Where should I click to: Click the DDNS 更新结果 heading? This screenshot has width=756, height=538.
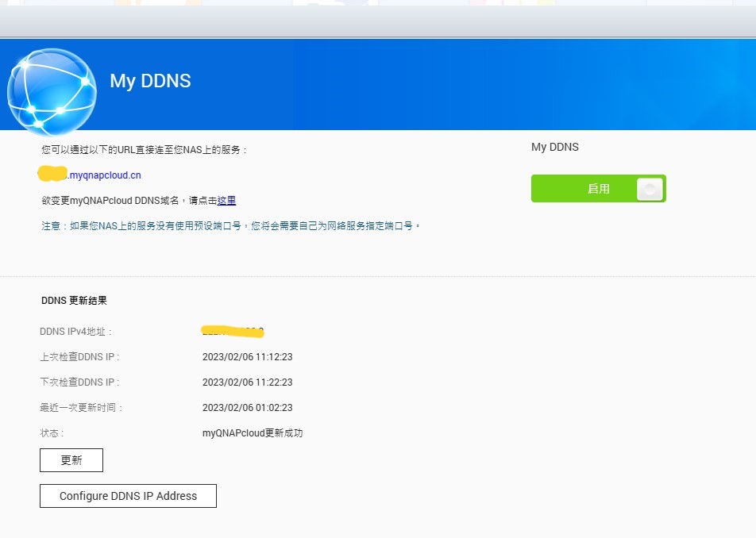coord(75,301)
